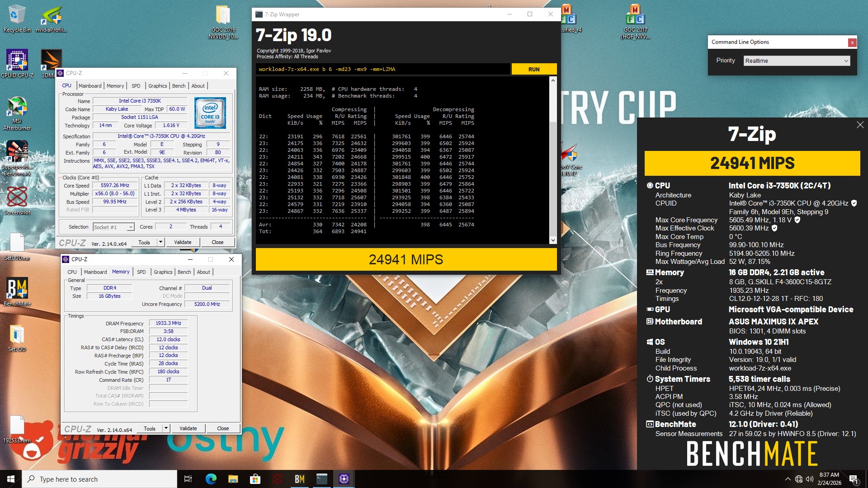
Task: Launch Microsoft Edge from taskbar
Action: [211, 479]
